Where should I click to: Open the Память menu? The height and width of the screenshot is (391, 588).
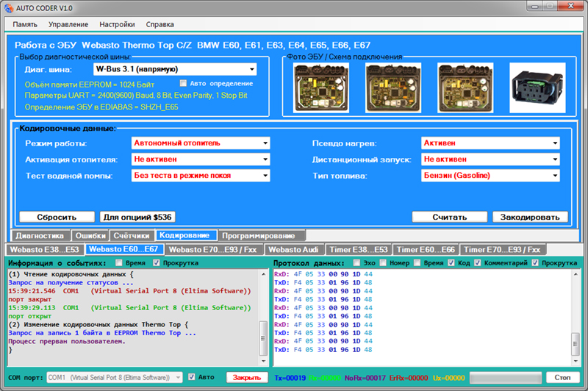pos(25,24)
